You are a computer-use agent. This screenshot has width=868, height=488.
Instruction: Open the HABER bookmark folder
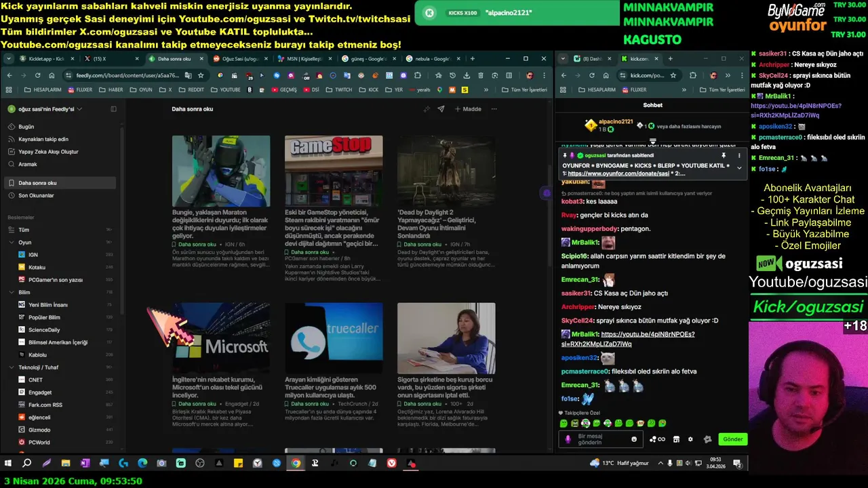[x=111, y=89]
